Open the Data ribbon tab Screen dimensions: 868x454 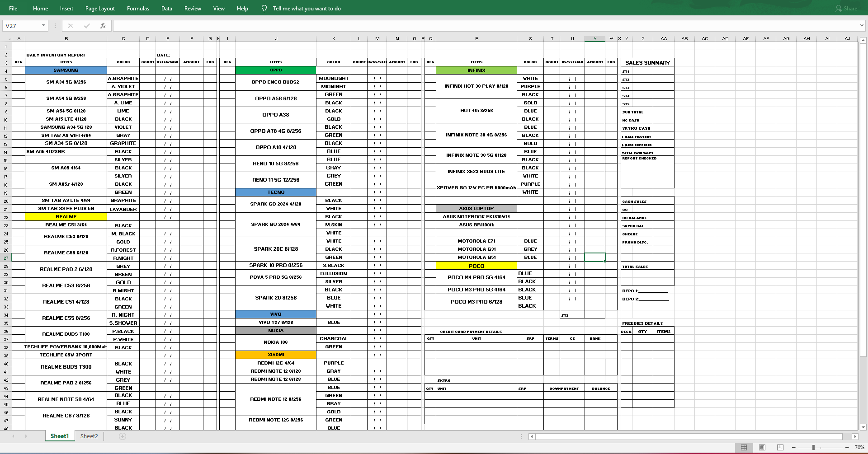click(167, 9)
